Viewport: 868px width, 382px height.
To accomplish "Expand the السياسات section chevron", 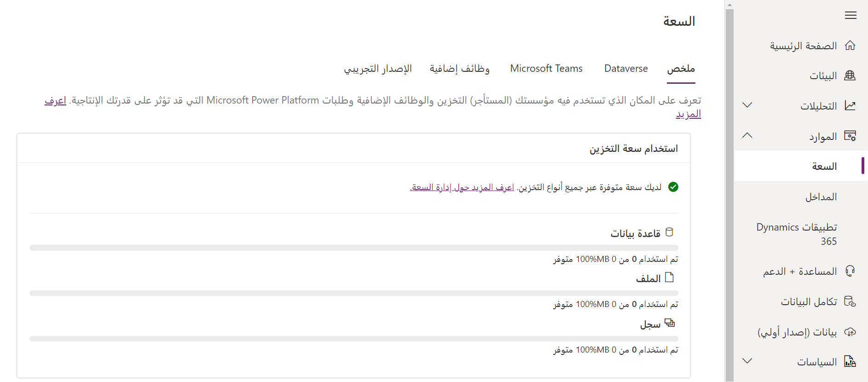I will [747, 361].
